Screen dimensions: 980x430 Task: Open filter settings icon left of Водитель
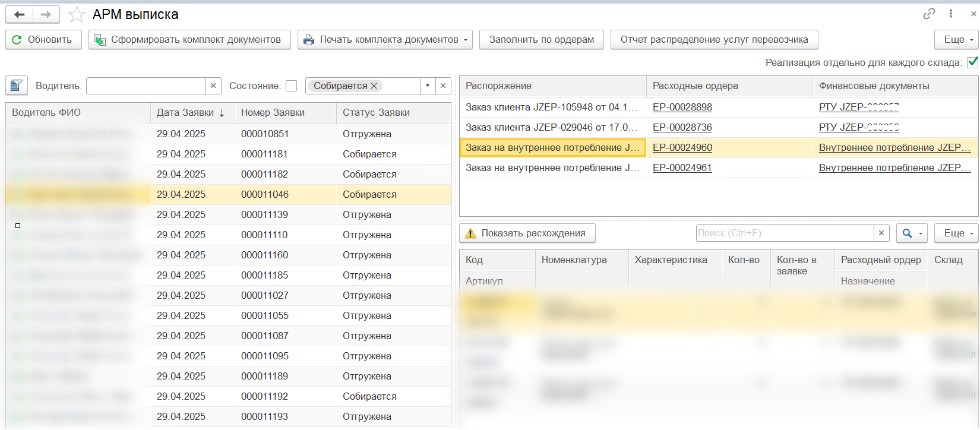17,86
